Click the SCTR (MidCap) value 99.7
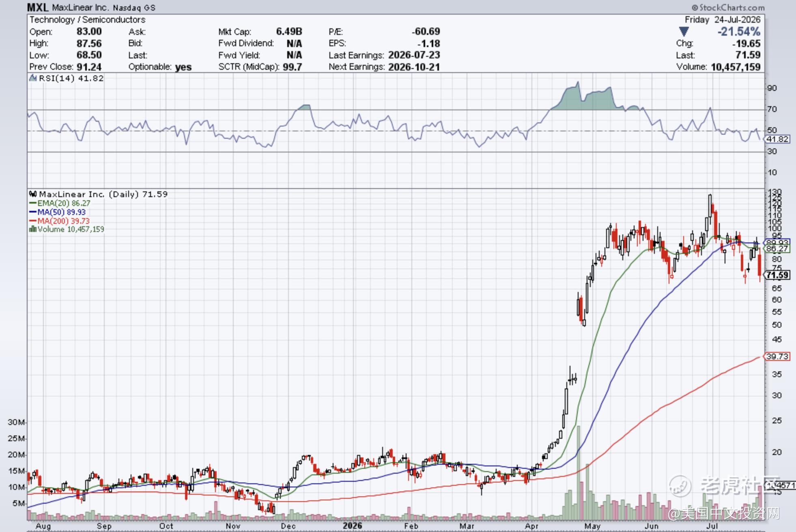This screenshot has height=532, width=796. [x=293, y=67]
